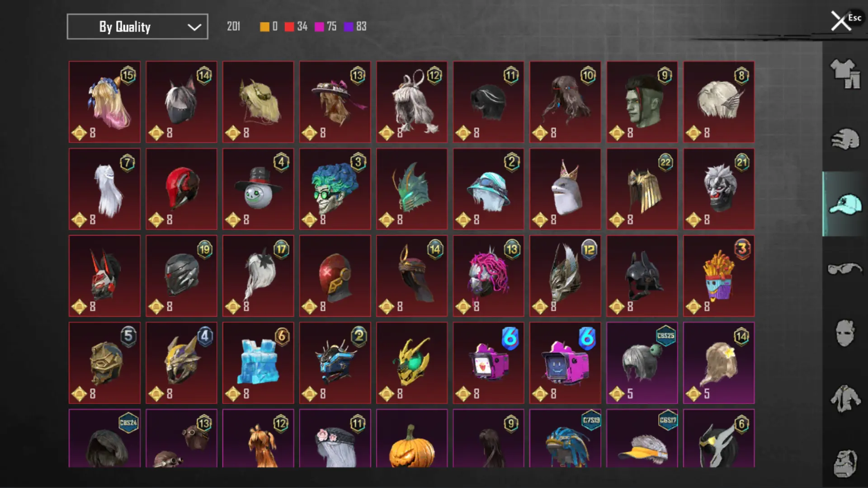
Task: Filter by the orange quality swatch
Action: (269, 27)
